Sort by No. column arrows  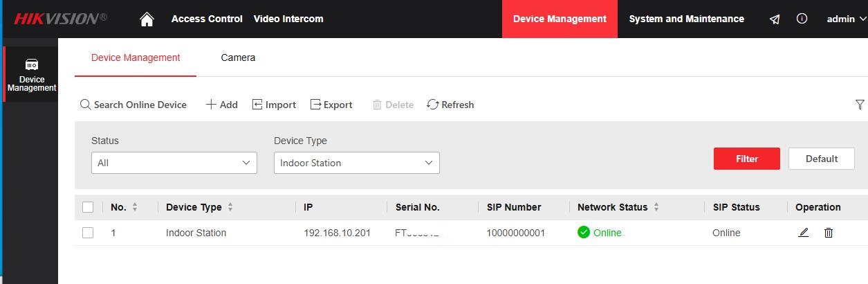(x=135, y=207)
